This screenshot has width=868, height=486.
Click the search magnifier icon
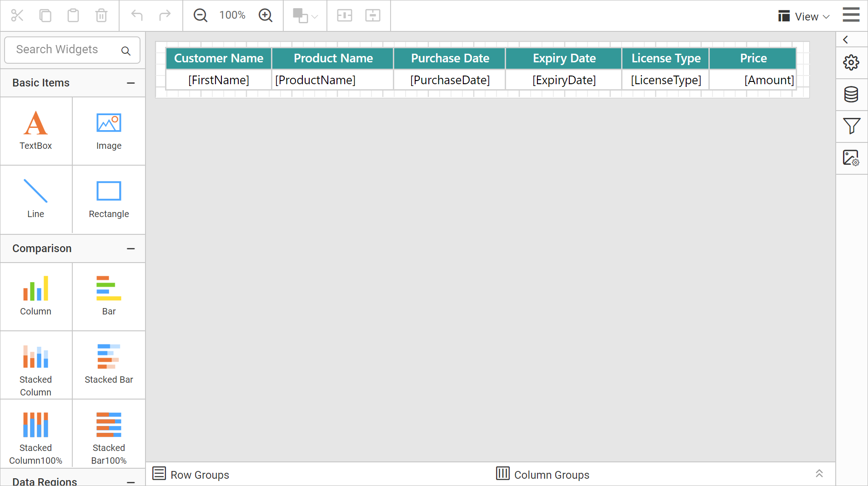tap(126, 51)
